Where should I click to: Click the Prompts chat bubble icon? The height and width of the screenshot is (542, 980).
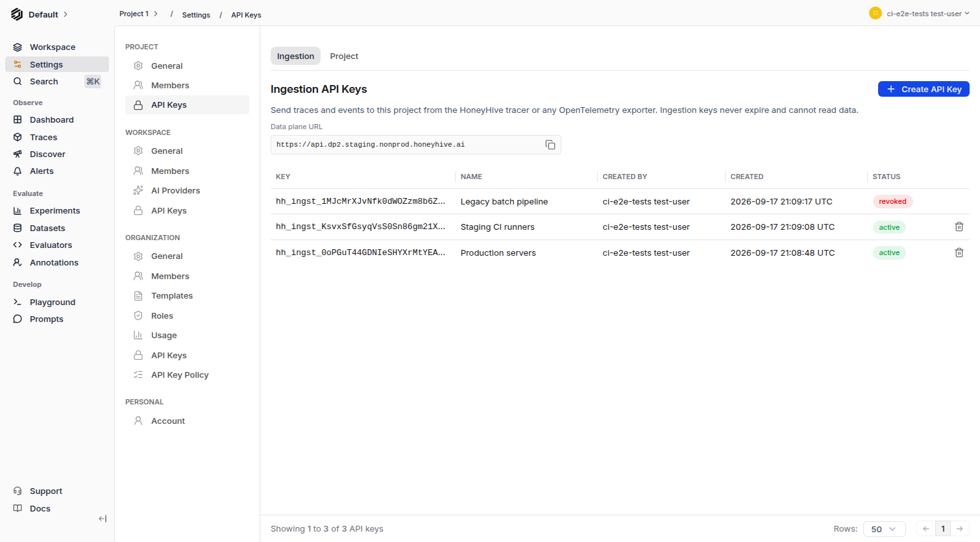click(18, 319)
